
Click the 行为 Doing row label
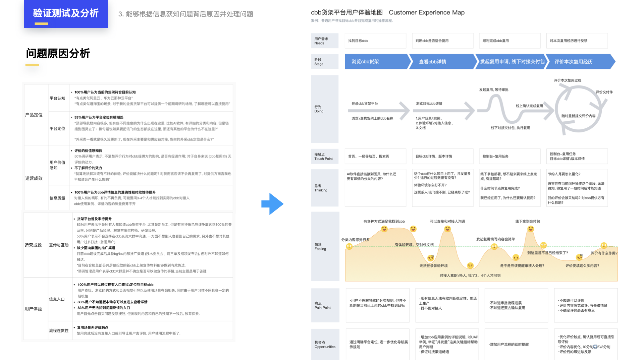[325, 109]
